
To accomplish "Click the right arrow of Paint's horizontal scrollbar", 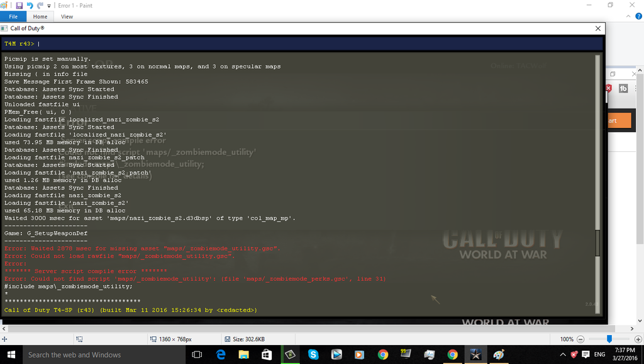I will [632, 328].
